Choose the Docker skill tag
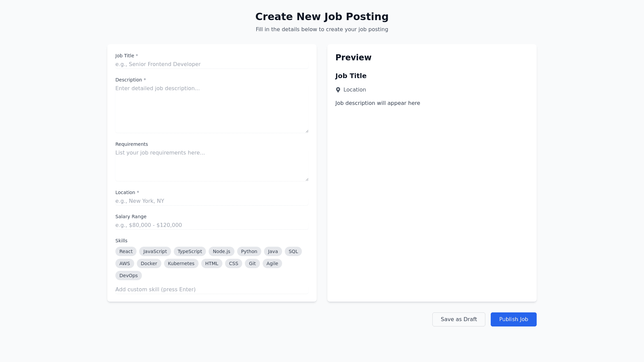Viewport: 644px width, 362px height. (149, 263)
